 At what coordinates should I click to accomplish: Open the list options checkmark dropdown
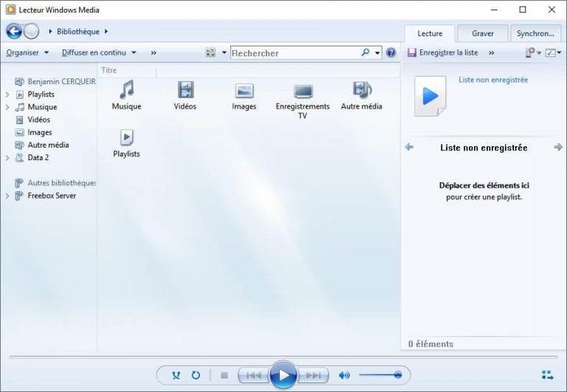point(553,53)
